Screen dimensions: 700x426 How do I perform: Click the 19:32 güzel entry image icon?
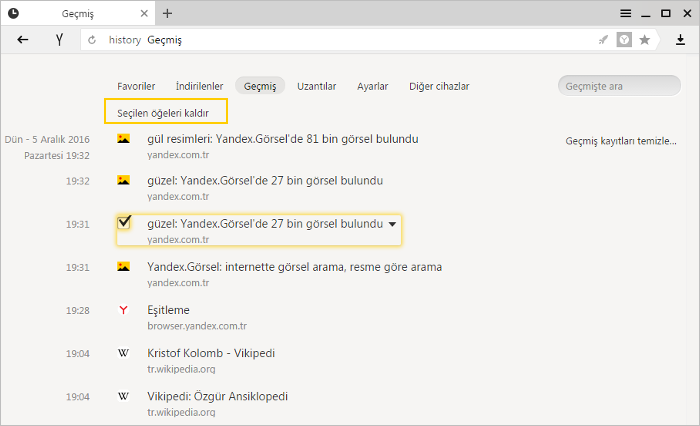[124, 180]
